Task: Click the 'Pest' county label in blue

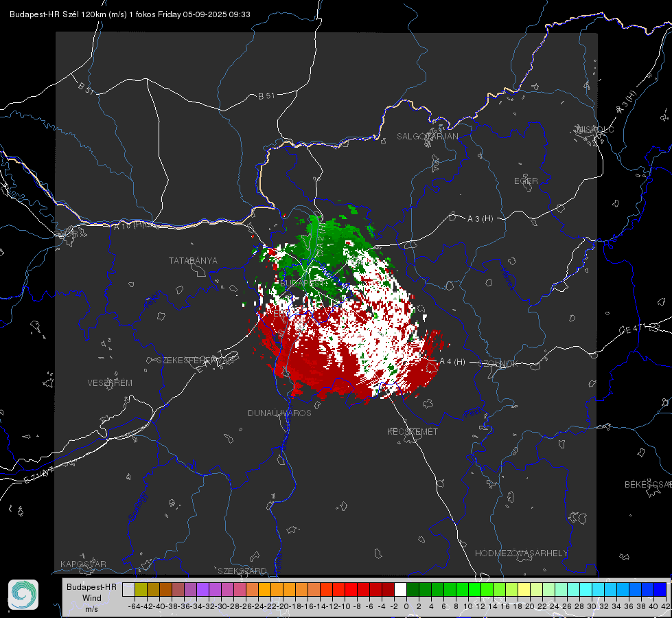Action: (x=473, y=413)
